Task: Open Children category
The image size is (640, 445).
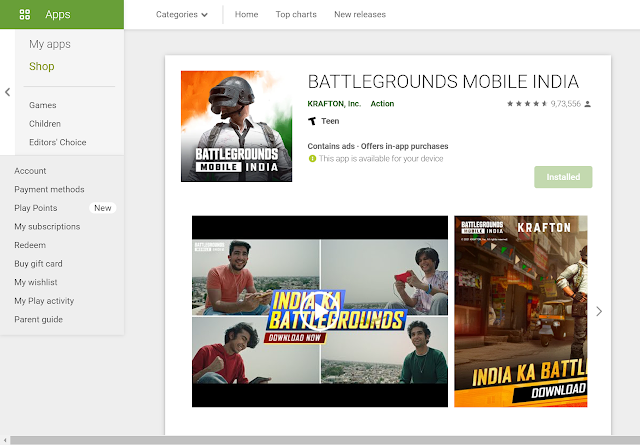Action: 45,124
